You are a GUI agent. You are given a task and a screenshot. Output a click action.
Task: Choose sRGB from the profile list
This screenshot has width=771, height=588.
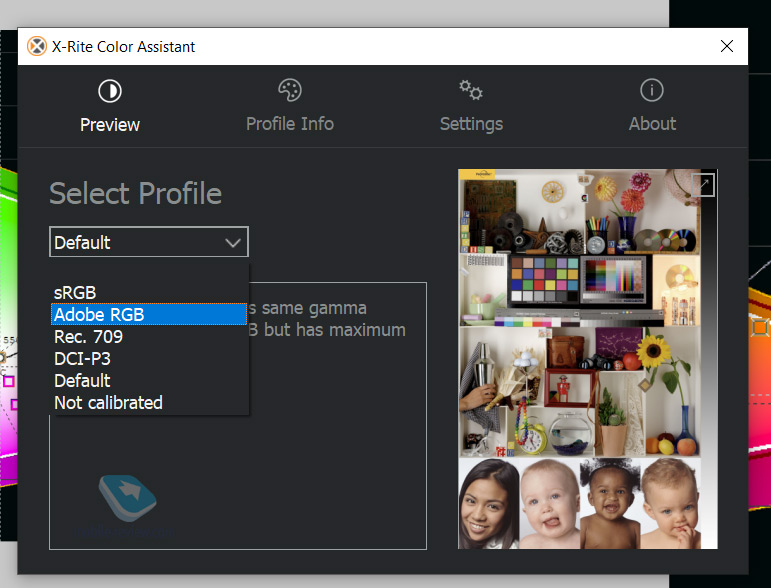click(149, 293)
